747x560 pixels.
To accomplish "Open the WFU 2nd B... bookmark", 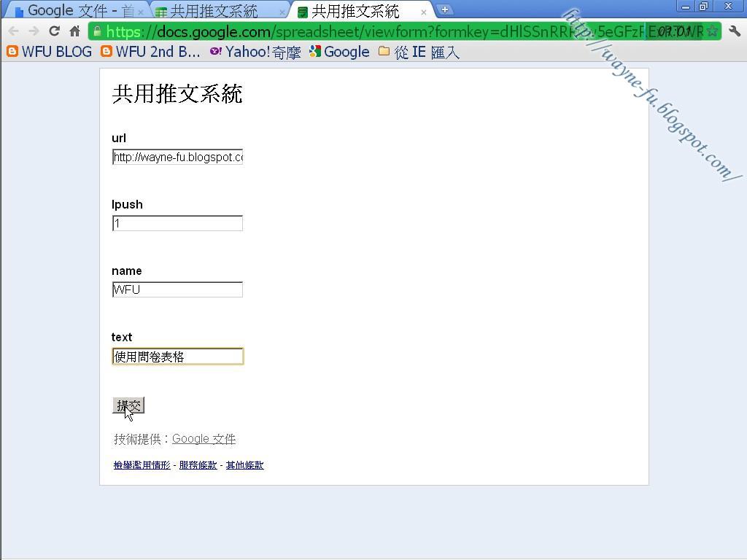I will pyautogui.click(x=150, y=52).
